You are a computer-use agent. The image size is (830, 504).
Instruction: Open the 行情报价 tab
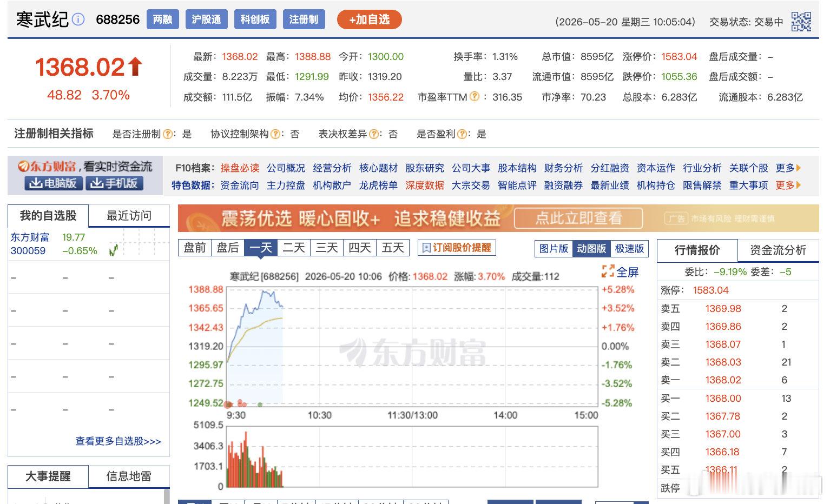tap(697, 250)
